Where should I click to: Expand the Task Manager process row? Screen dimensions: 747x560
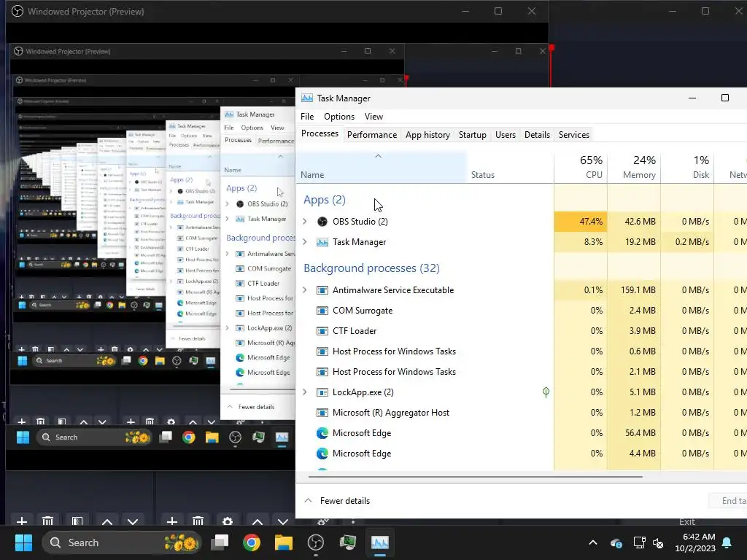point(305,242)
